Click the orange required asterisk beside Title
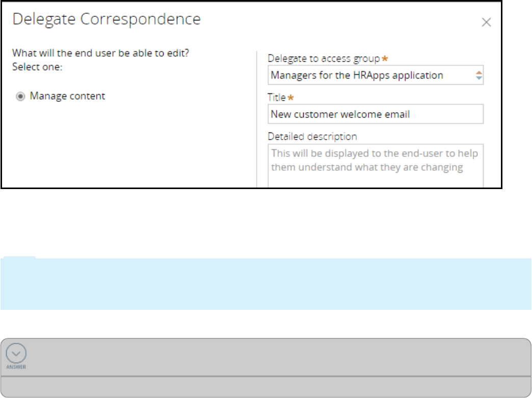532x398 pixels. [290, 97]
